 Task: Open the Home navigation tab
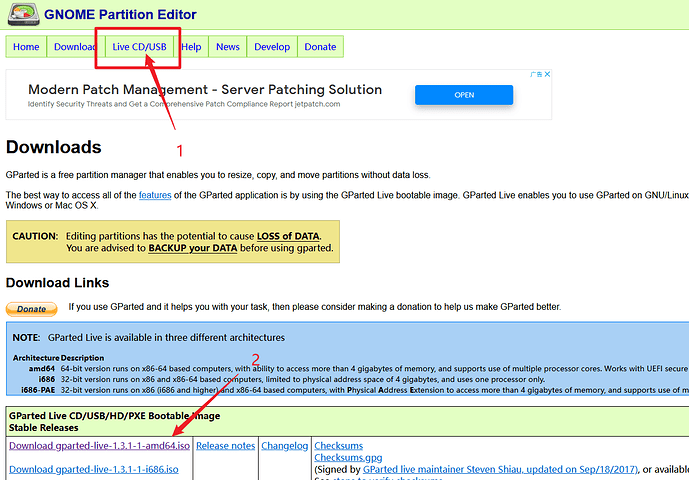(x=26, y=47)
